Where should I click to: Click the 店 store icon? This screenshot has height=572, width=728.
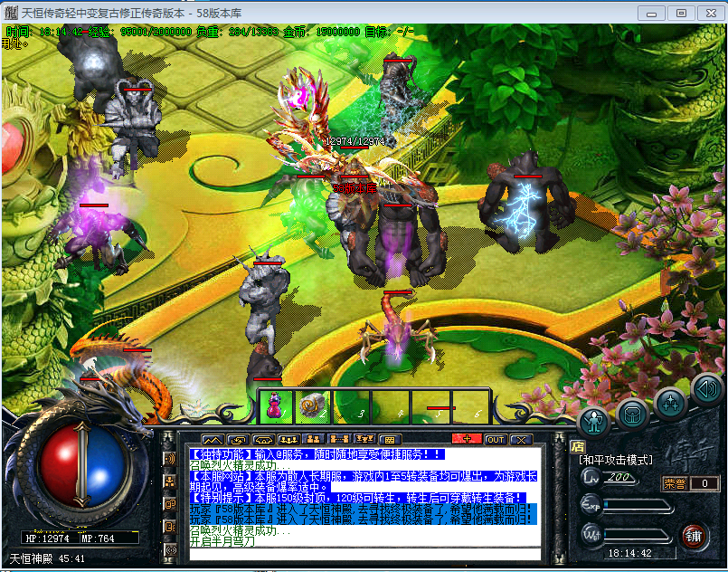[577, 446]
